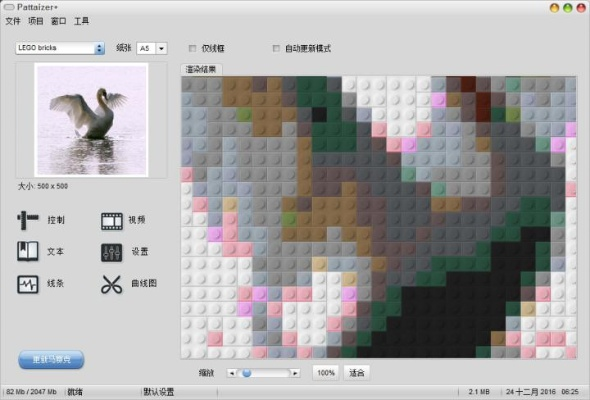Switch to the 渲染结果 tab
The width and height of the screenshot is (590, 400).
click(201, 70)
